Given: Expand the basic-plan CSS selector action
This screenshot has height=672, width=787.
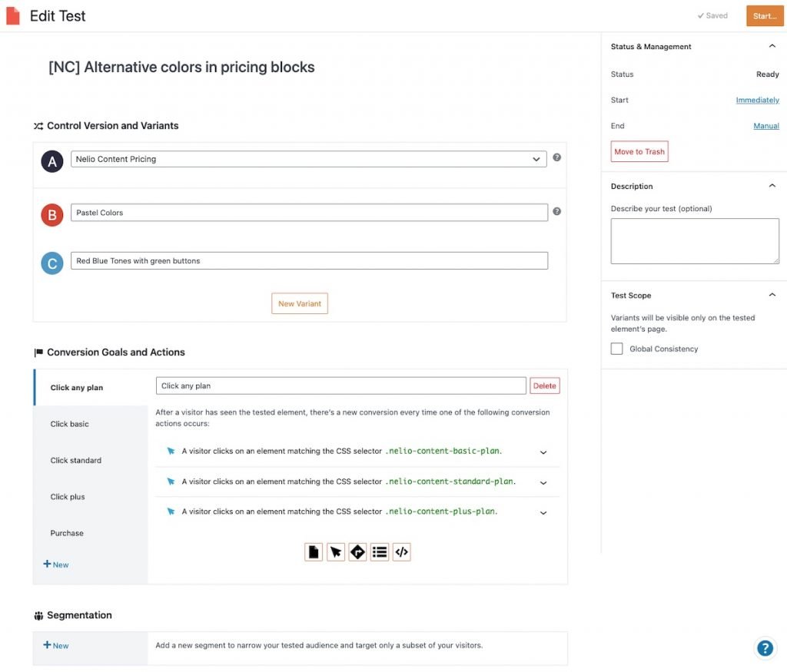Looking at the screenshot, I should 543,452.
